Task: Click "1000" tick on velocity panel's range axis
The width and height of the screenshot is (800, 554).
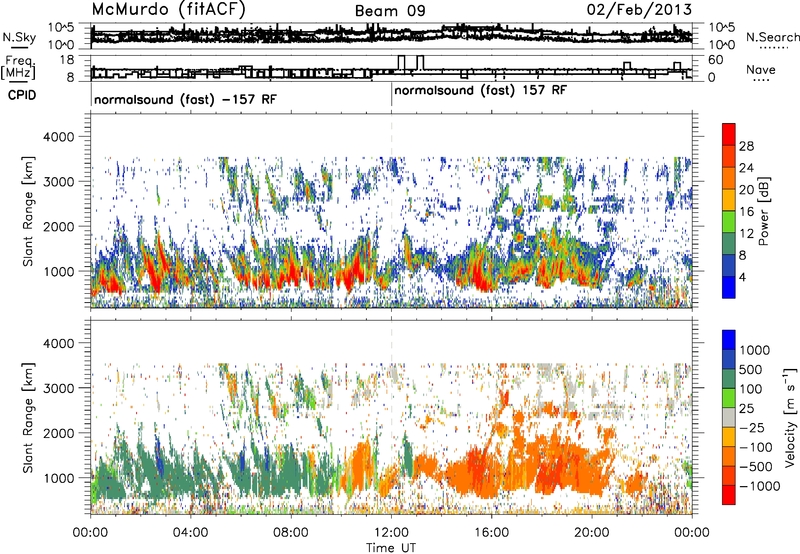Action: tap(59, 478)
